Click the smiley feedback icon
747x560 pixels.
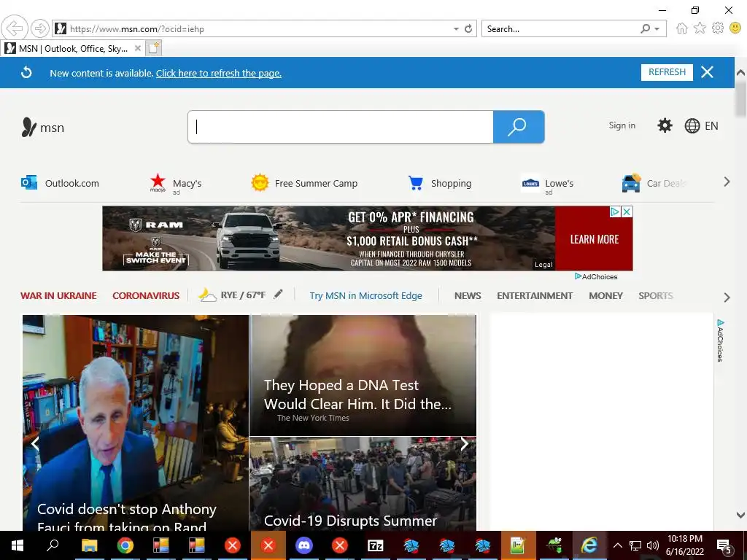click(735, 28)
